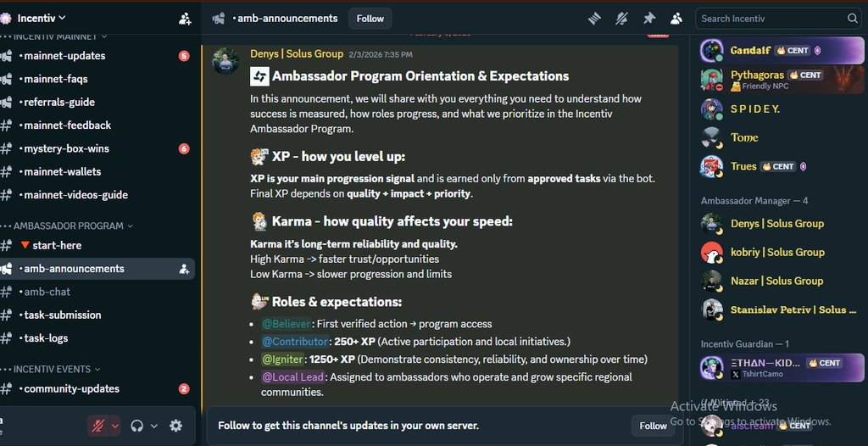Click the amb-announcements title in channel header
The width and height of the screenshot is (868, 446).
[x=287, y=19]
